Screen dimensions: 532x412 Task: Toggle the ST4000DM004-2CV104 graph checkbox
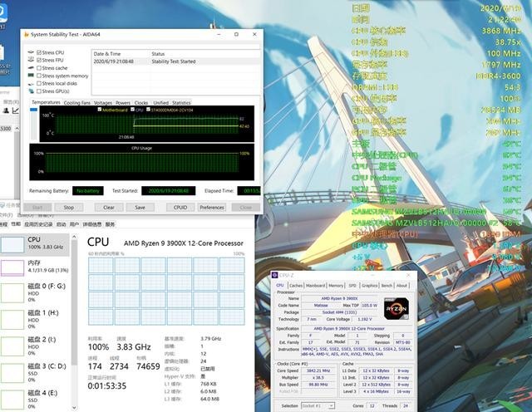(x=148, y=110)
